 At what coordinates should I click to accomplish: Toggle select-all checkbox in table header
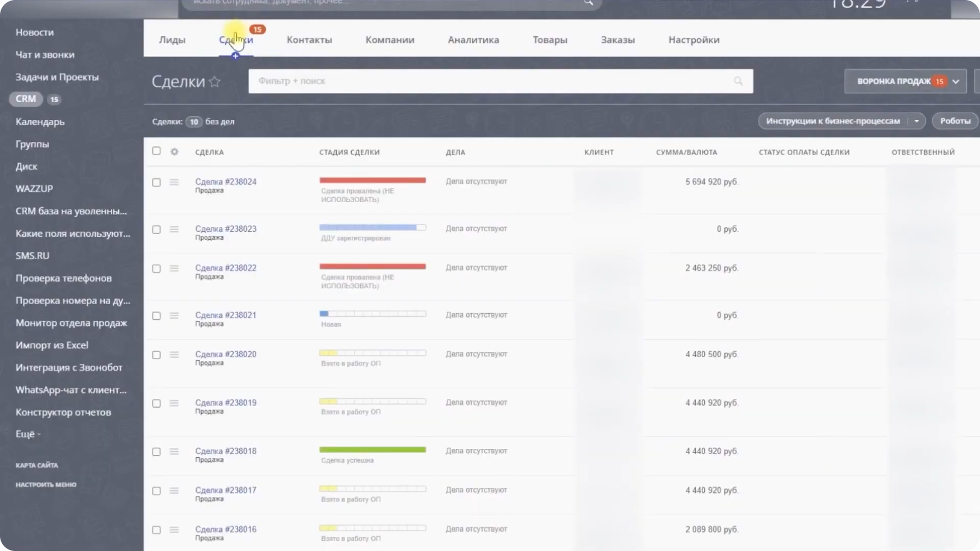pos(156,151)
